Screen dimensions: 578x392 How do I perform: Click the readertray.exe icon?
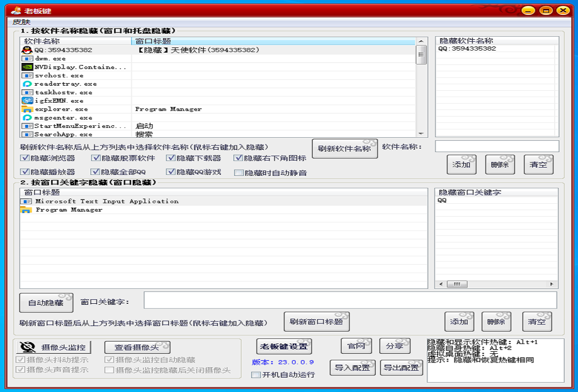coord(27,84)
